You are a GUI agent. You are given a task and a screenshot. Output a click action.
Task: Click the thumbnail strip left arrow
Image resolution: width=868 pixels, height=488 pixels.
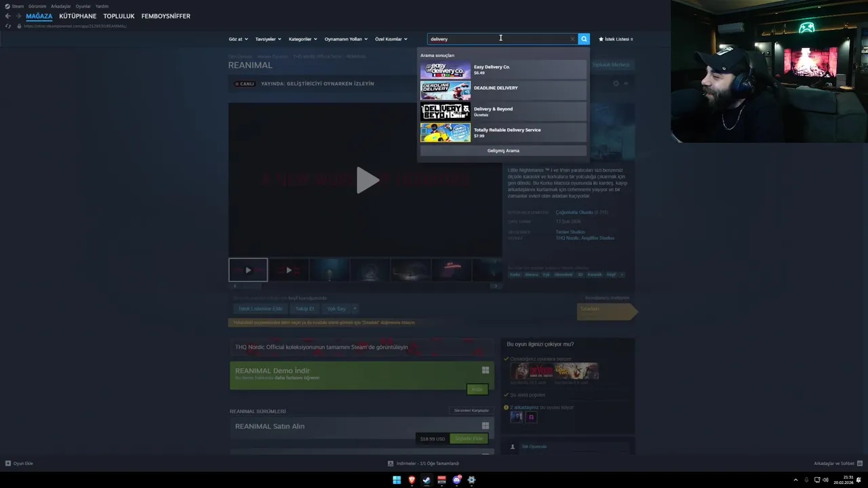coord(235,286)
